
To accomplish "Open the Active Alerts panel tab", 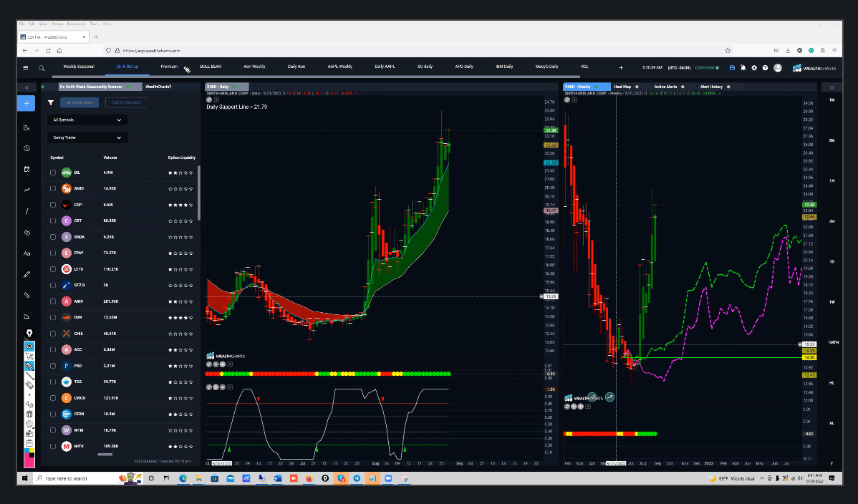I will pos(665,87).
